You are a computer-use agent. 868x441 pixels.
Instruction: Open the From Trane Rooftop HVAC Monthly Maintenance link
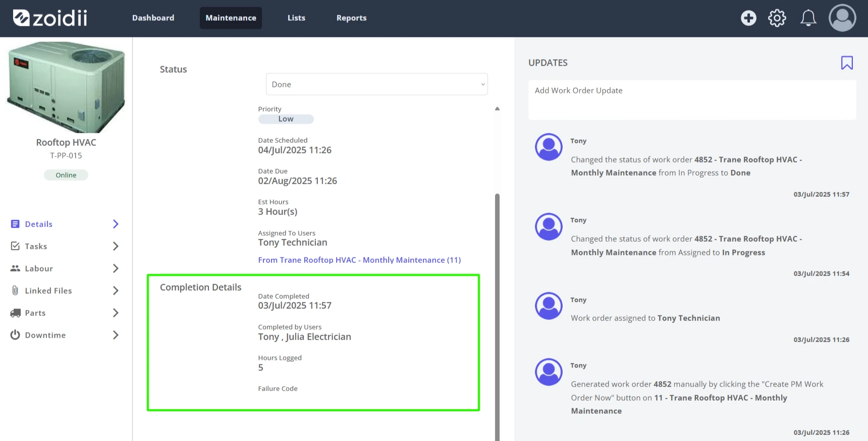pos(359,260)
